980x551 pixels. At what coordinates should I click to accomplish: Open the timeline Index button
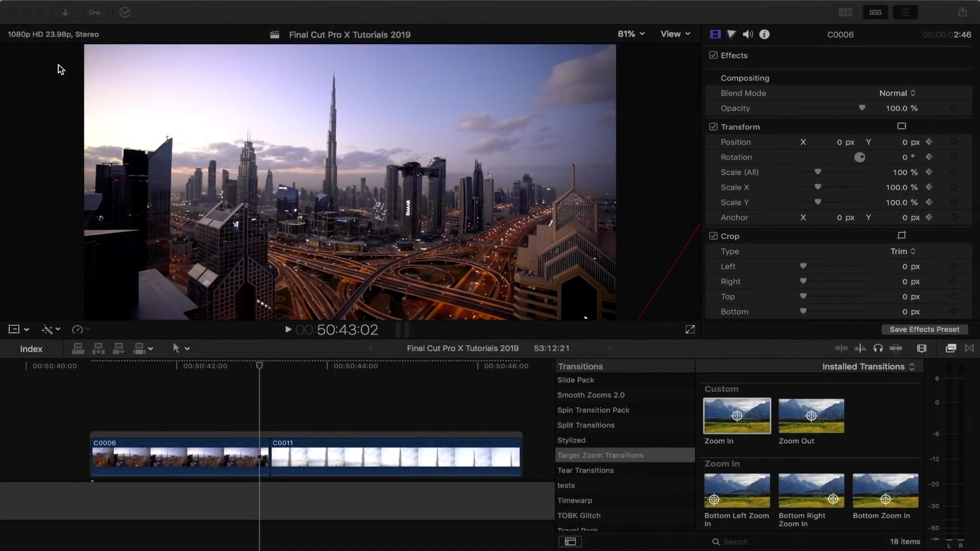pyautogui.click(x=31, y=349)
